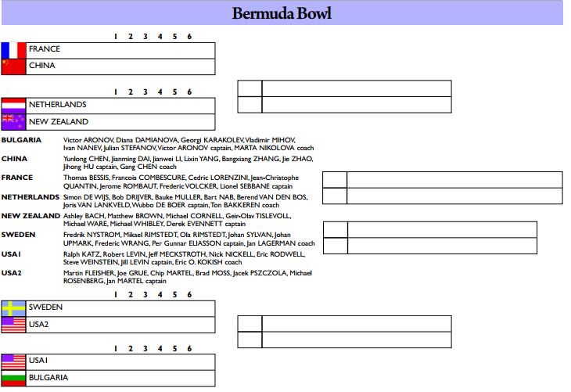Click line with Eric O. KOKISH coach
The image size is (571, 392).
[153, 262]
